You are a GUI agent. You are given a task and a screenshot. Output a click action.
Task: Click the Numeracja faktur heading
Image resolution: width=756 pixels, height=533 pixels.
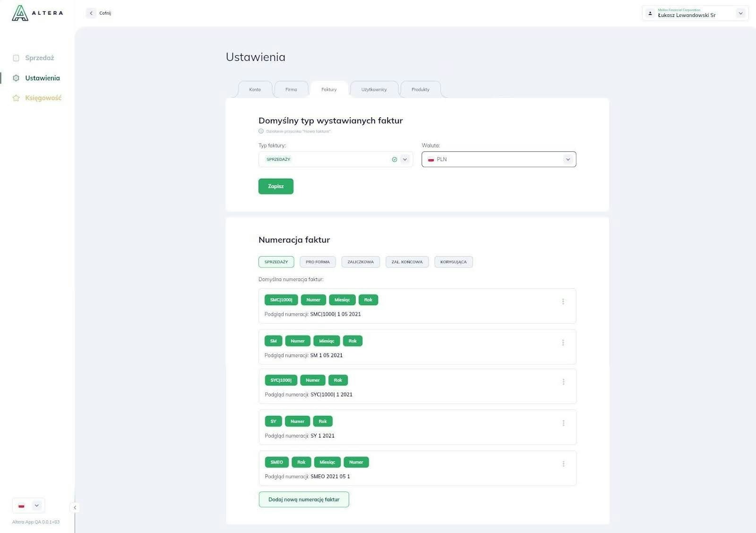pyautogui.click(x=294, y=240)
